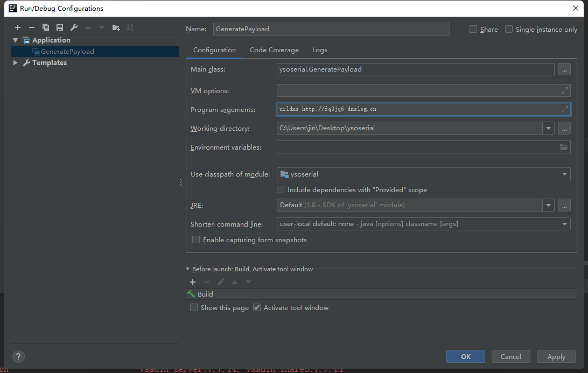Browse JRE location with ellipsis button
Screen dimensions: 588x373
click(564, 205)
